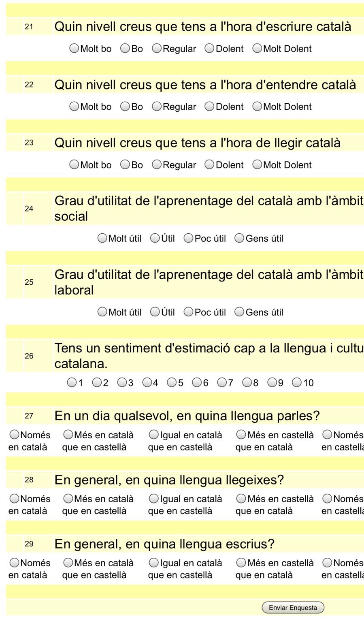This screenshot has width=364, height=625.
Task: Select 'Només en català' for question 27
Action: [x=15, y=435]
